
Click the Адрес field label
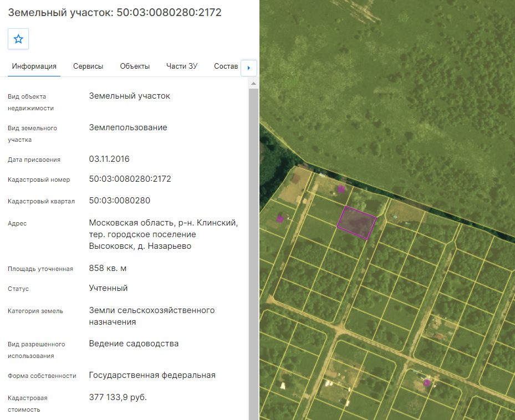click(x=17, y=223)
